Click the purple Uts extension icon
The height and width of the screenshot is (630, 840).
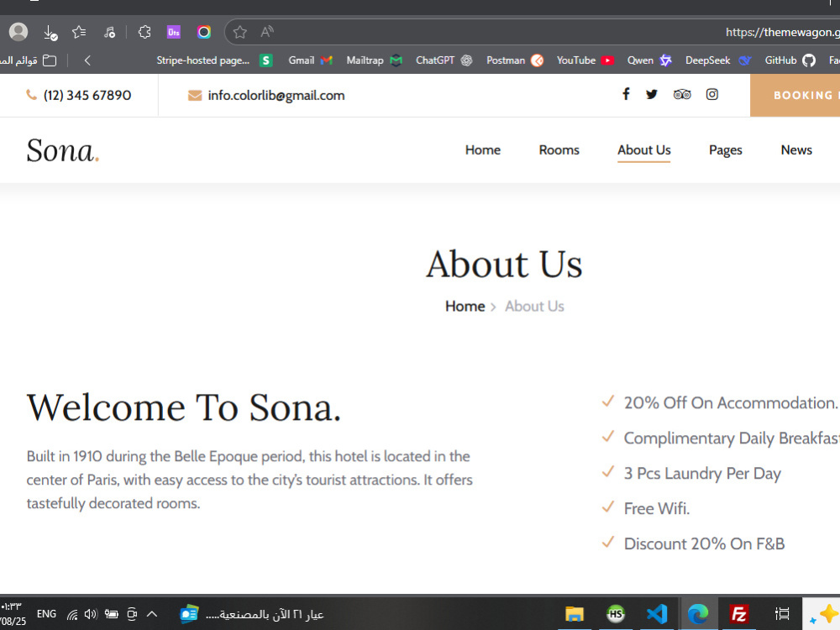click(174, 32)
